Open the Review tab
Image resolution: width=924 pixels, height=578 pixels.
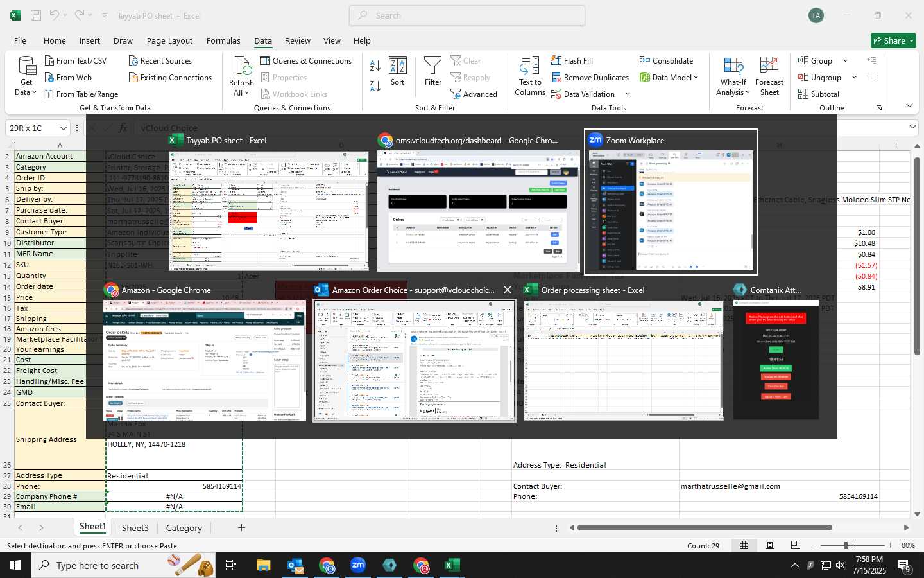pos(298,40)
